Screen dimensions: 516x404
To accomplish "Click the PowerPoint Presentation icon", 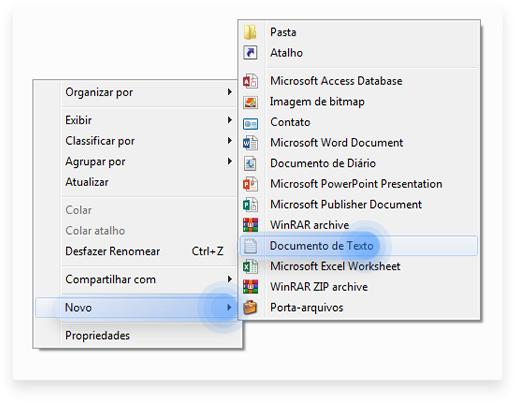I will click(x=250, y=184).
